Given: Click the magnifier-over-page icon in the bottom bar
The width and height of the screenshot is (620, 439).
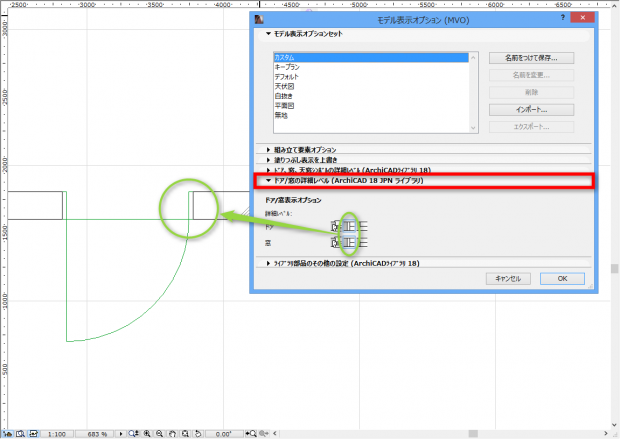Looking at the screenshot, I should pos(21,434).
